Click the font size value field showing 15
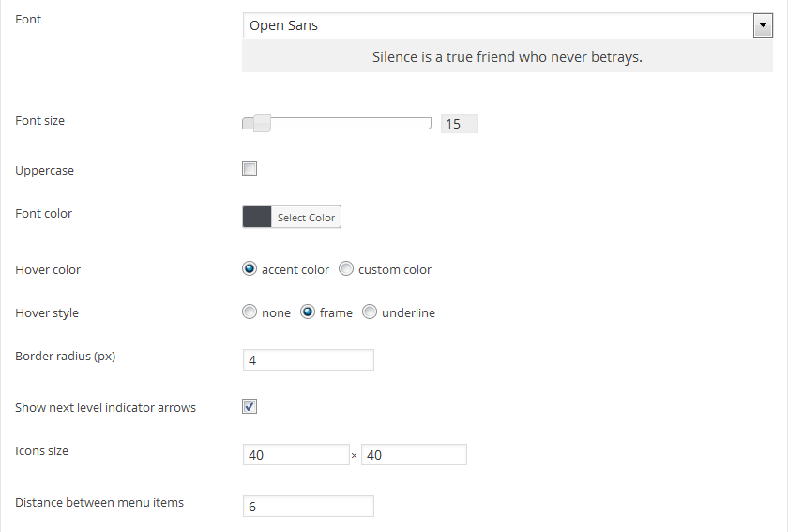This screenshot has height=532, width=788. coord(459,123)
